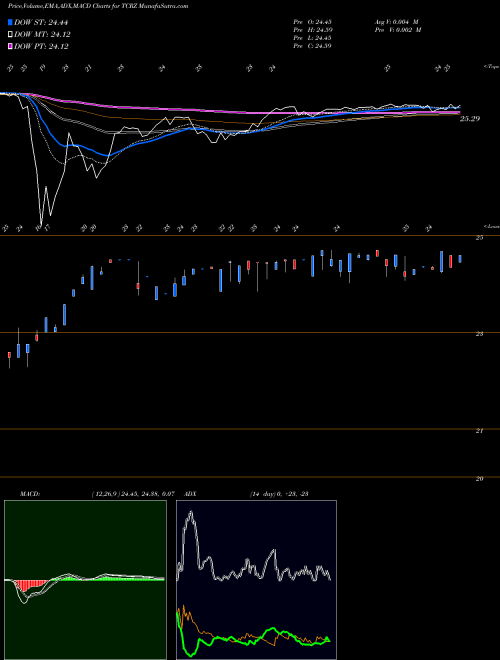The height and width of the screenshot is (660, 500).
Task: Select the 'Avg V: 0.004 M' value
Action: pyautogui.click(x=396, y=22)
